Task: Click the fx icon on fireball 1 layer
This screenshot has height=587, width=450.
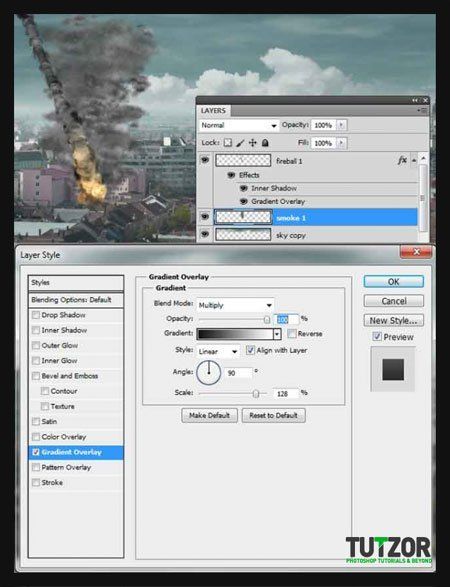Action: click(402, 161)
